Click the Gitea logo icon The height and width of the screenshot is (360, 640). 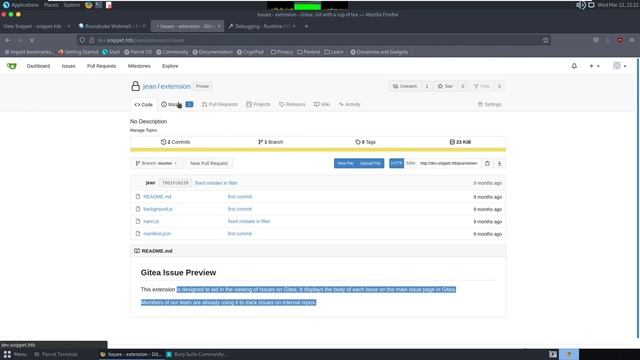coord(11,66)
